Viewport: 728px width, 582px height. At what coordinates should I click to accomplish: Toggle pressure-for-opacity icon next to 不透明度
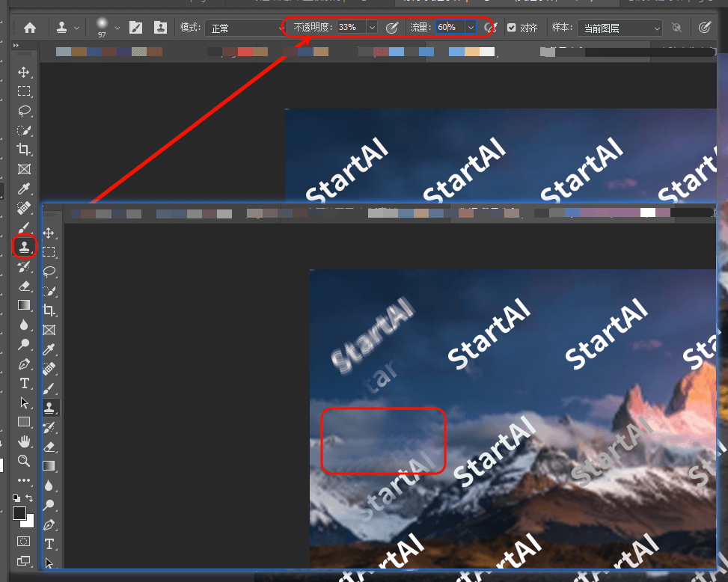(x=392, y=28)
